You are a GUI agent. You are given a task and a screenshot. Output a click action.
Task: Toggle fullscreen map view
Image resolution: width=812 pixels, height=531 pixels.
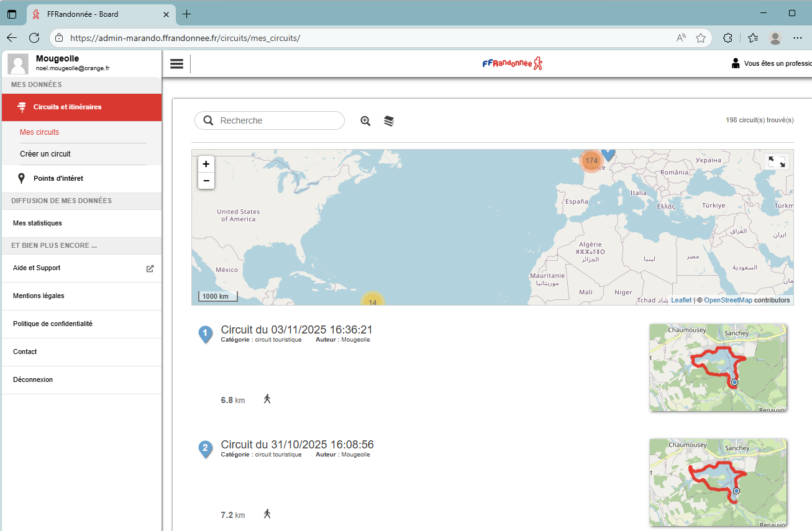[777, 161]
